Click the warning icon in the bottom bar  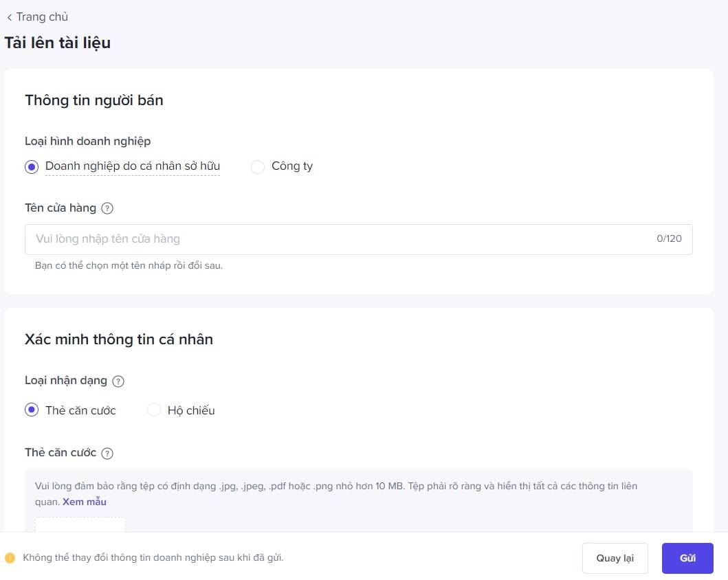point(10,557)
